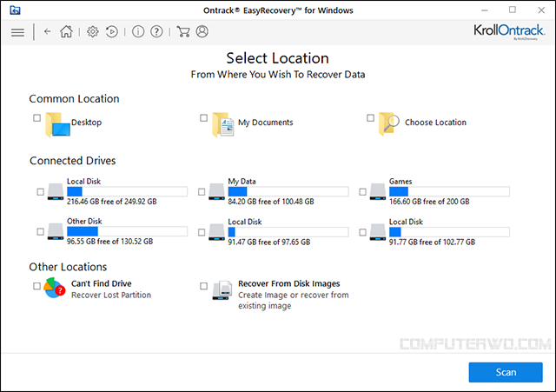Click Recover From Disk Images title

pos(289,284)
